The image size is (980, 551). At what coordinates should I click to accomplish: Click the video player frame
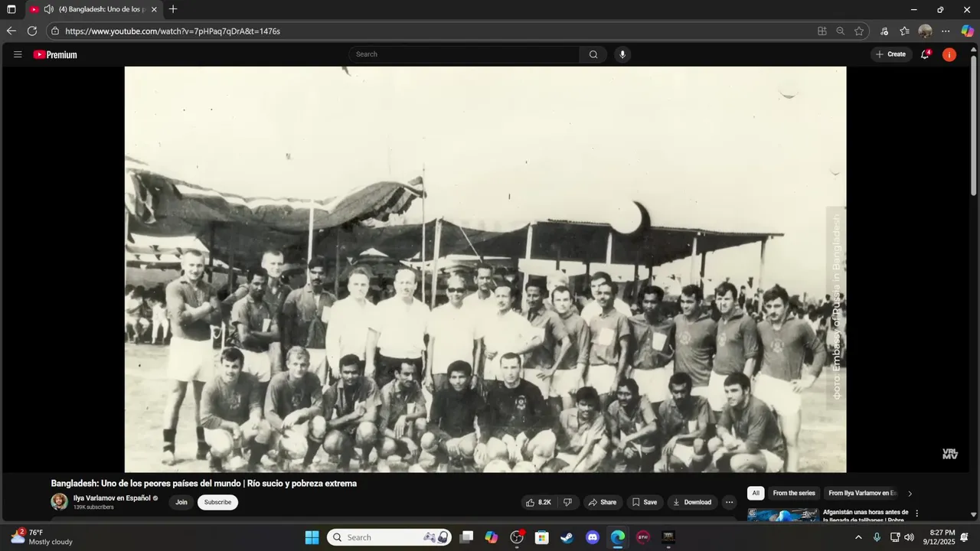pos(485,269)
